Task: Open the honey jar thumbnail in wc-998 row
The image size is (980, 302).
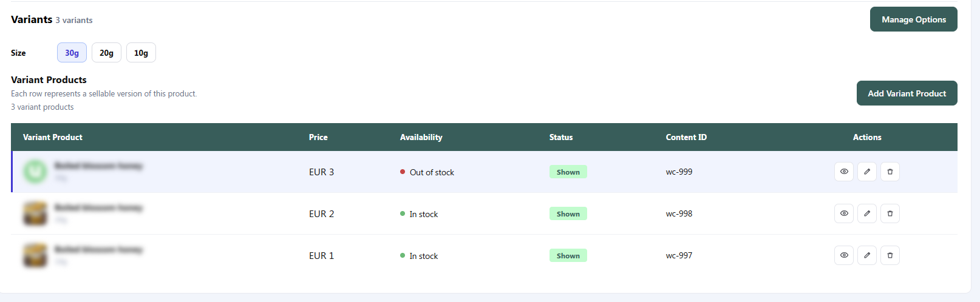Action: click(x=35, y=213)
